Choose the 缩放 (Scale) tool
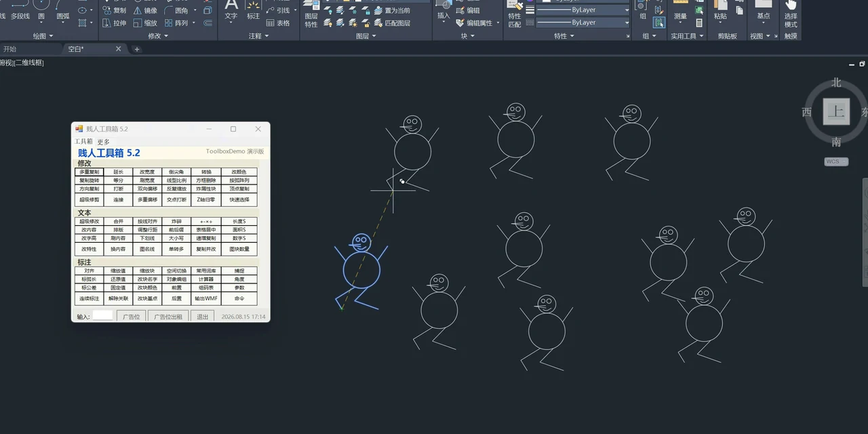Image resolution: width=868 pixels, height=434 pixels. [x=145, y=22]
